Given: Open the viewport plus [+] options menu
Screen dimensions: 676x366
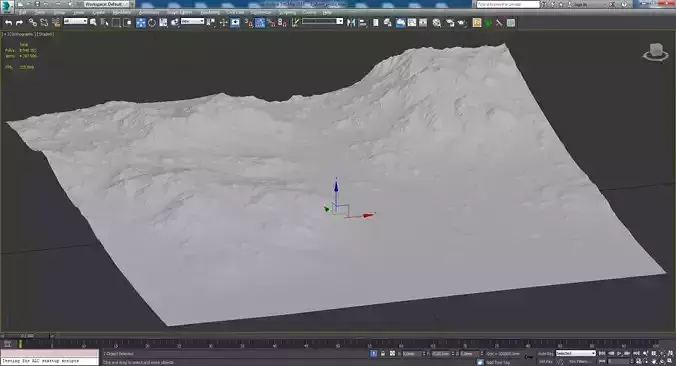Looking at the screenshot, I should coord(4,34).
